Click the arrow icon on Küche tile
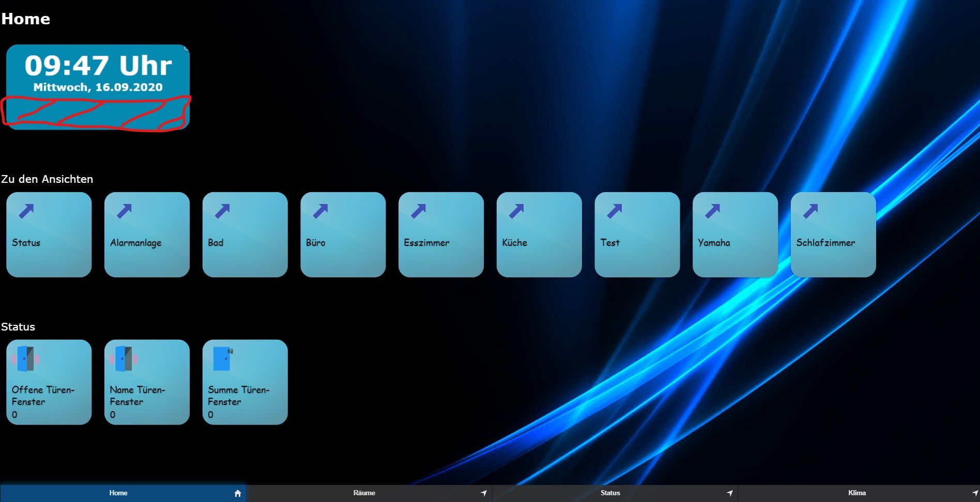This screenshot has height=502, width=980. (516, 211)
